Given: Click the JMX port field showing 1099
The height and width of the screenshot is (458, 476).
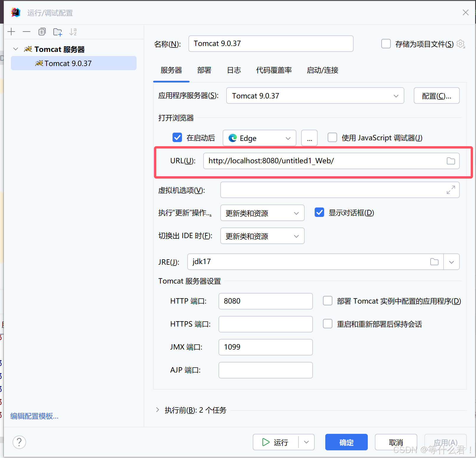Looking at the screenshot, I should tap(265, 347).
